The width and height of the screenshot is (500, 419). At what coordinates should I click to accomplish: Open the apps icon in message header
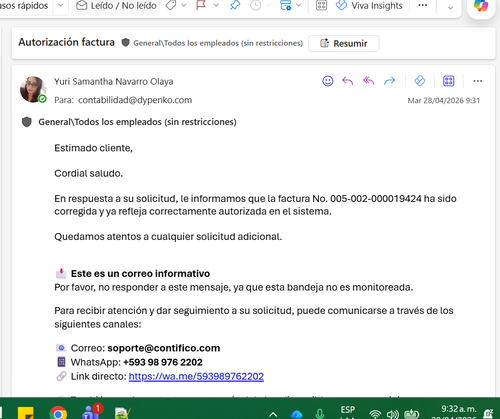[449, 81]
